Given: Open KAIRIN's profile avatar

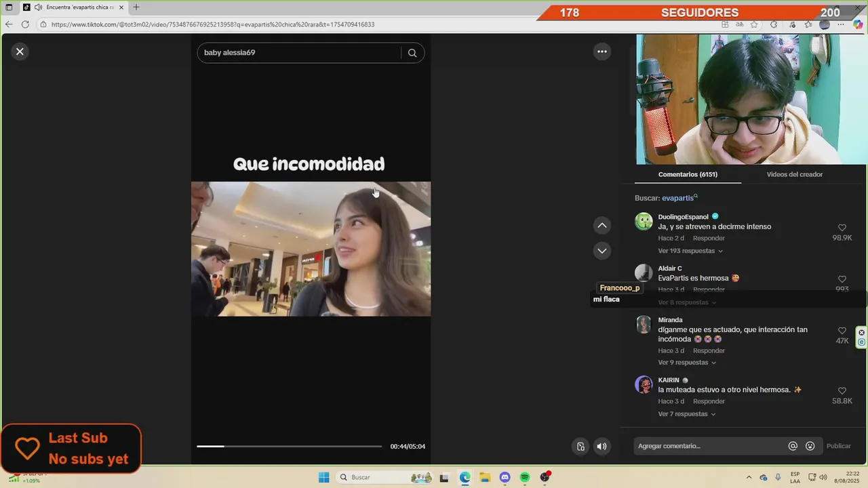Looking at the screenshot, I should [644, 385].
